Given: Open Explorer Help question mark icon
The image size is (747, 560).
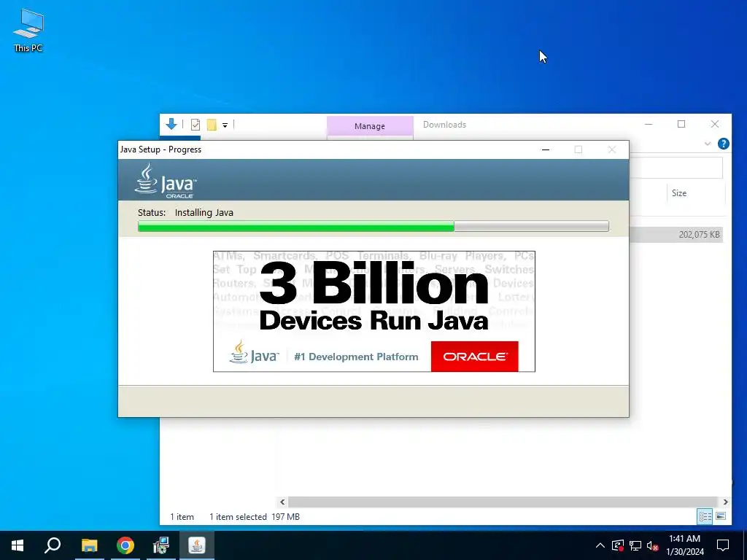Looking at the screenshot, I should 723,144.
